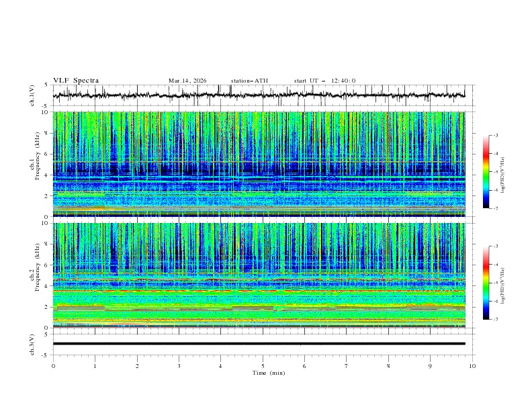This screenshot has width=532, height=411.
Task: Click the "start UT = 12:40:0" header text
Action: pos(324,81)
